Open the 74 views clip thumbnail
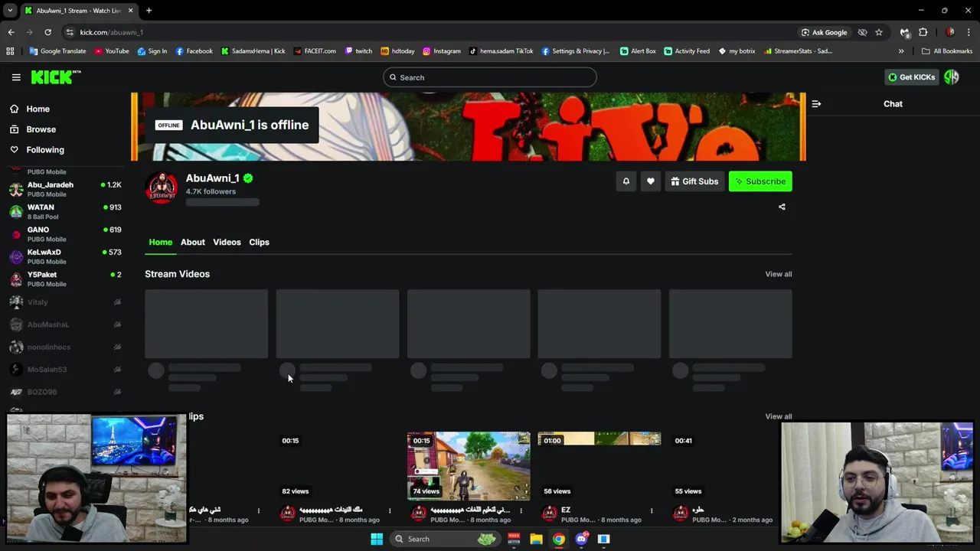Image resolution: width=980 pixels, height=551 pixels. point(469,466)
